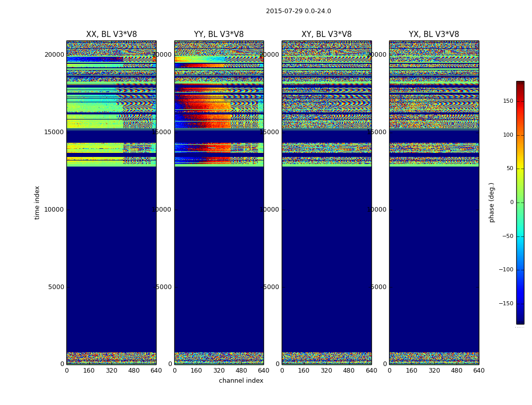Select the YY, BL V3*V8 panel title
Image resolution: width=532 pixels, height=405 pixels.
219,34
